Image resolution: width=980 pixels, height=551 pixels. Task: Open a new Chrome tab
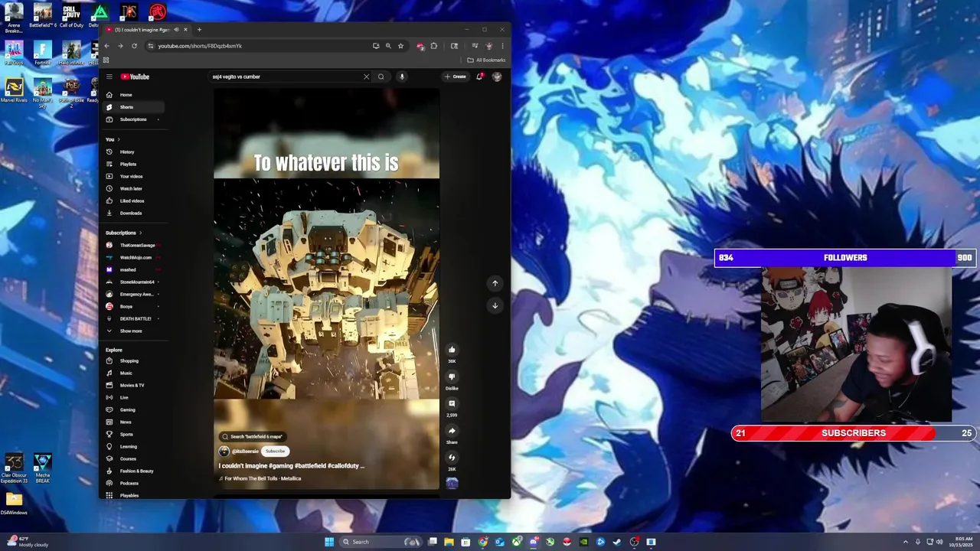tap(199, 30)
